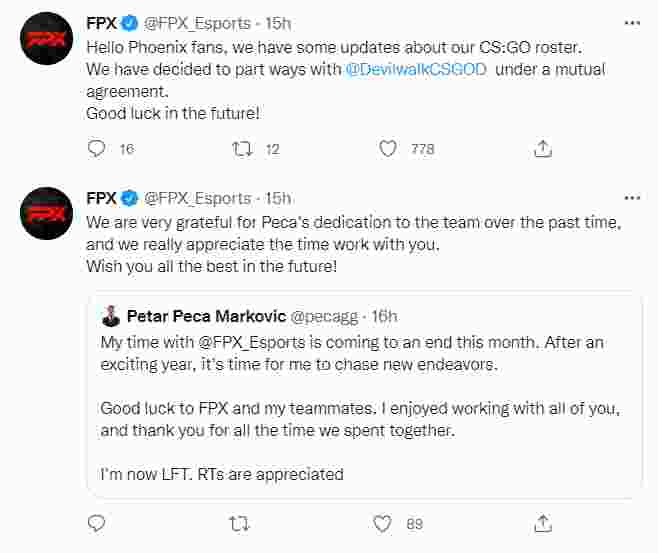This screenshot has width=658, height=553.
Task: Reply to the CS:GO roster update tweet
Action: 97,148
